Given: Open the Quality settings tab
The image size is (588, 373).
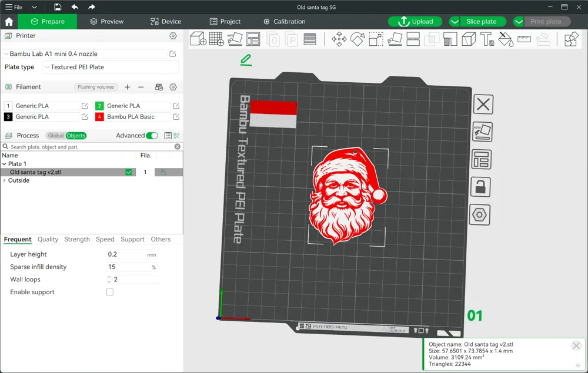Looking at the screenshot, I should click(x=48, y=239).
